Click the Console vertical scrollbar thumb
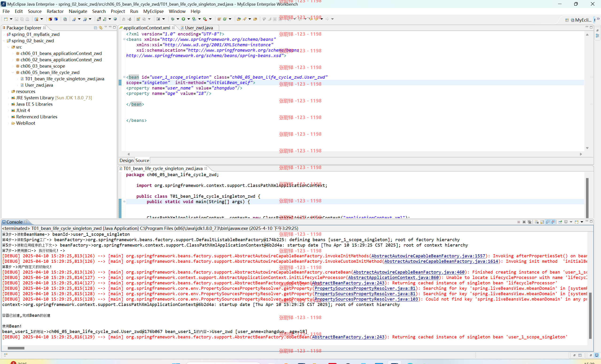The height and width of the screenshot is (364, 601). tap(590, 316)
